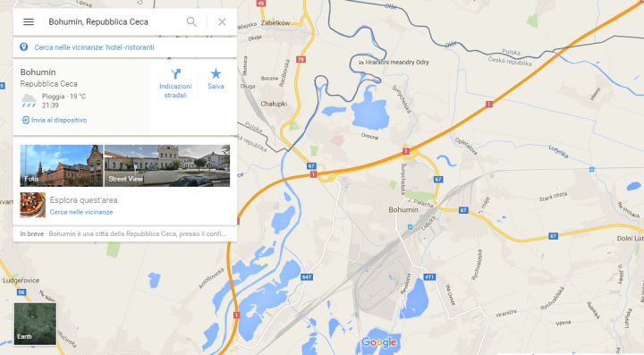This screenshot has width=644, height=355.
Task: Click the nearby location pin icon
Action: tap(24, 47)
